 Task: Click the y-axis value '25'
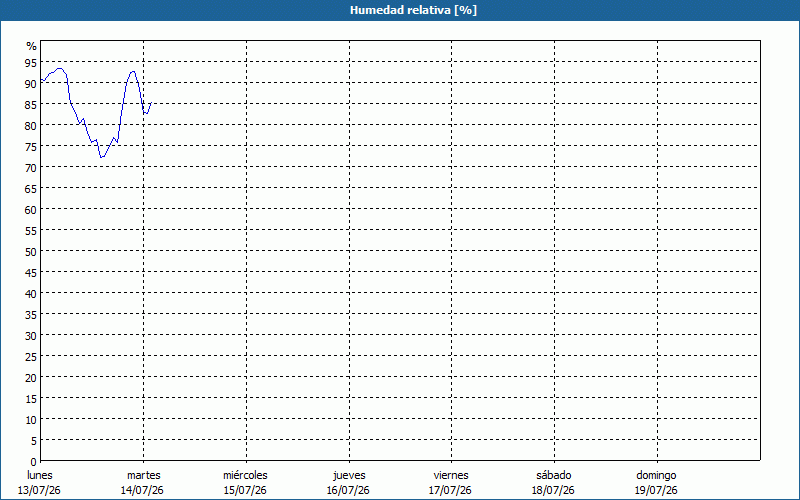click(x=31, y=357)
